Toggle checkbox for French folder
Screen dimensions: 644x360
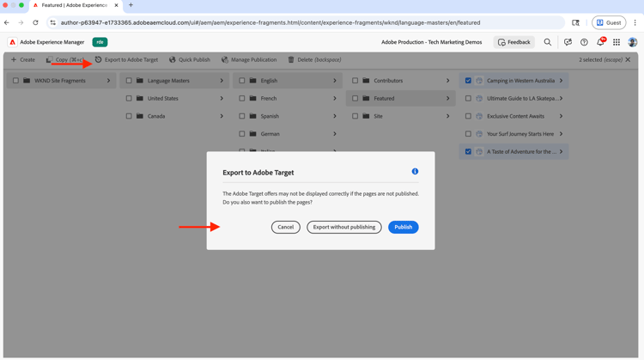[x=241, y=98]
